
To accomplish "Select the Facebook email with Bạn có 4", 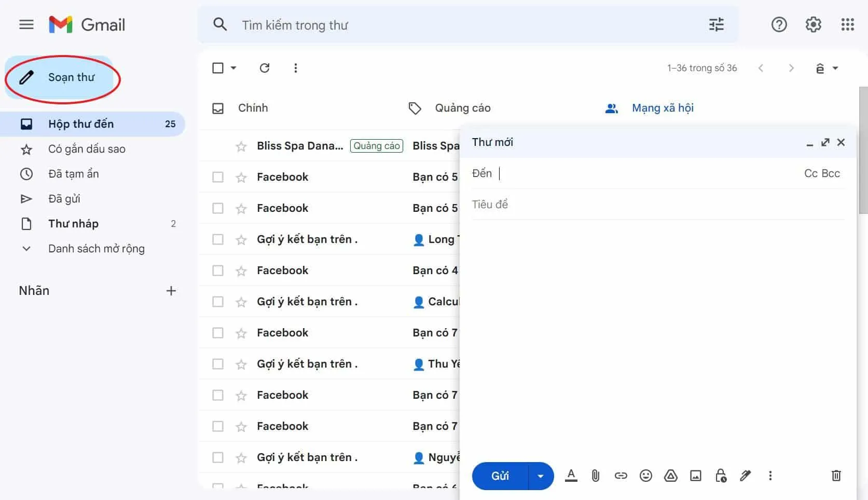I will coord(218,271).
